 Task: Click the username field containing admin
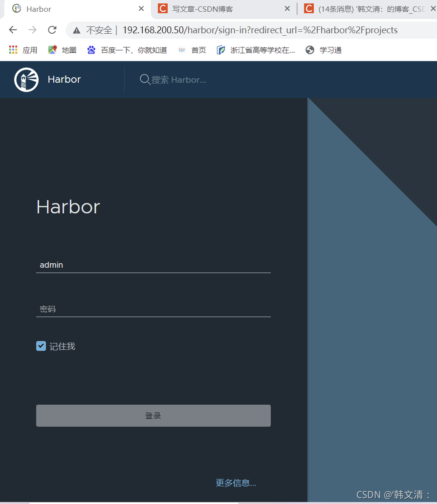(153, 265)
